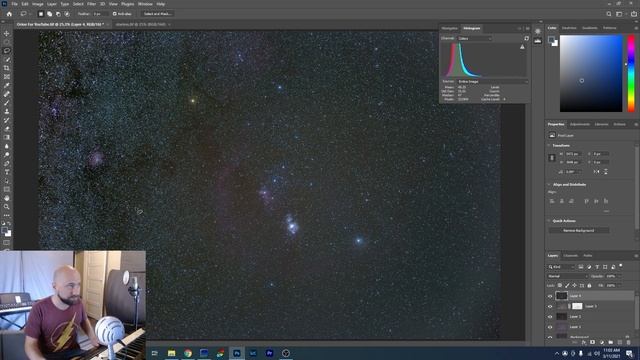This screenshot has width=640, height=360.
Task: Select the Dodge tool
Action: [7, 155]
